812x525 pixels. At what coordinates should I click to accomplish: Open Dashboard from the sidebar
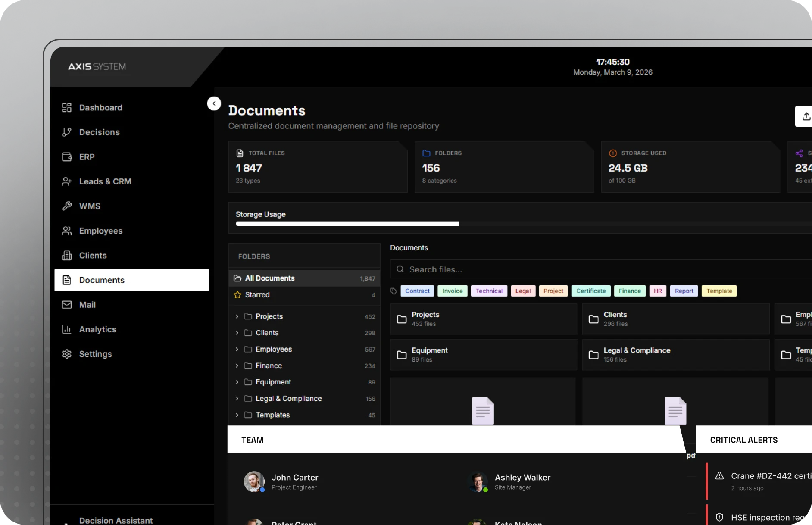click(x=100, y=108)
